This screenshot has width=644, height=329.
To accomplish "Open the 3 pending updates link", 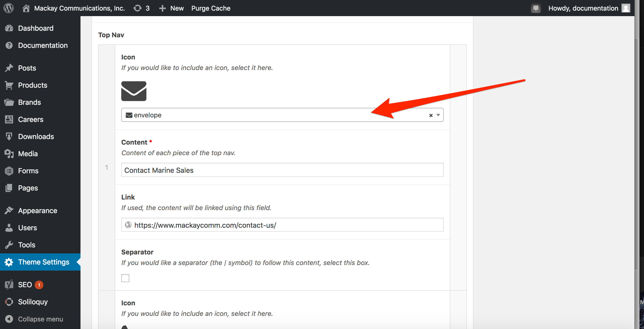I will pos(142,8).
